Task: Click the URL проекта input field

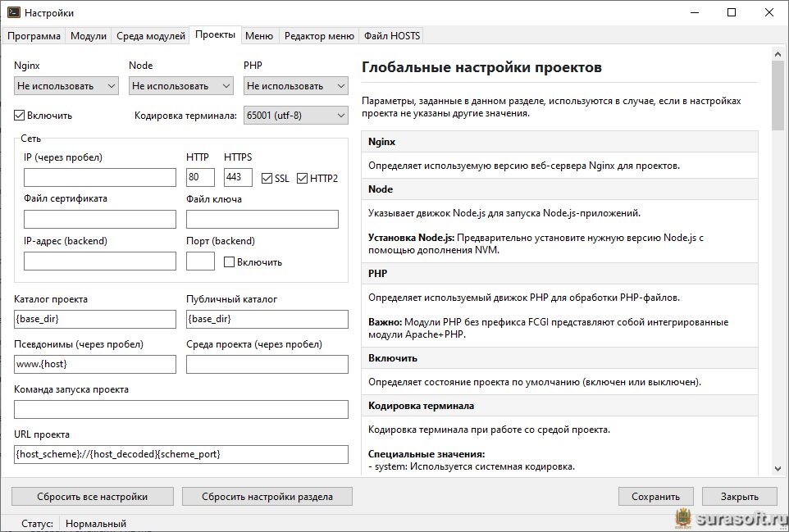Action: point(180,454)
